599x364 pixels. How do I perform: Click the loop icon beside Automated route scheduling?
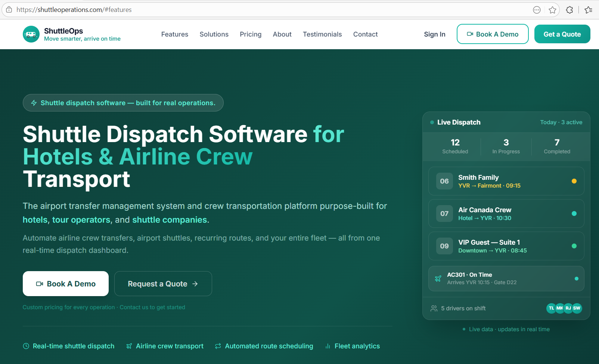pos(218,346)
